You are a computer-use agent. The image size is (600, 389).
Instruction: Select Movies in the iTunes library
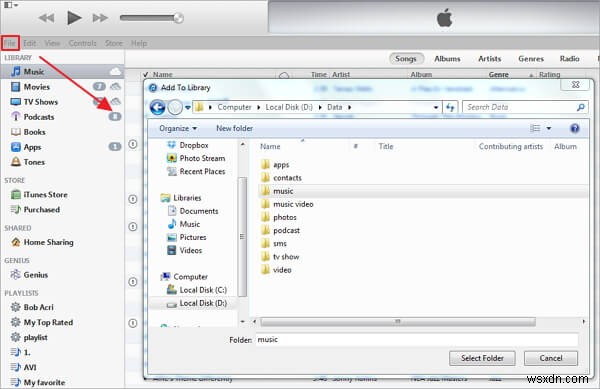coord(62,87)
